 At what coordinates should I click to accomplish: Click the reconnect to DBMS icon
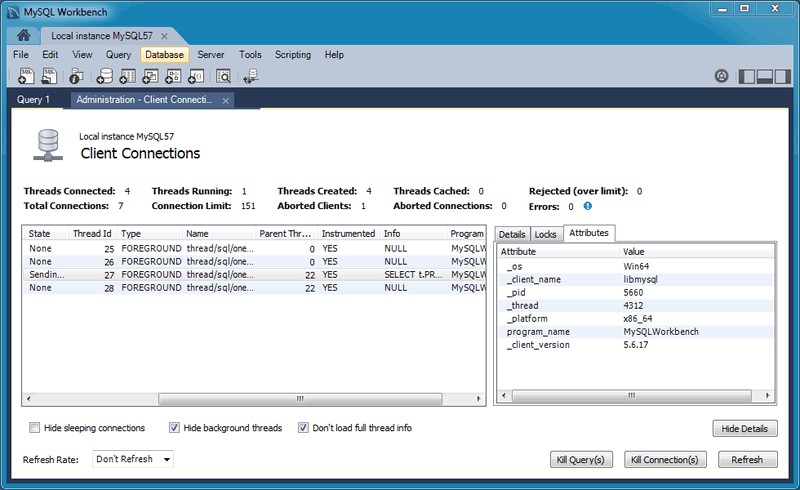pyautogui.click(x=250, y=76)
